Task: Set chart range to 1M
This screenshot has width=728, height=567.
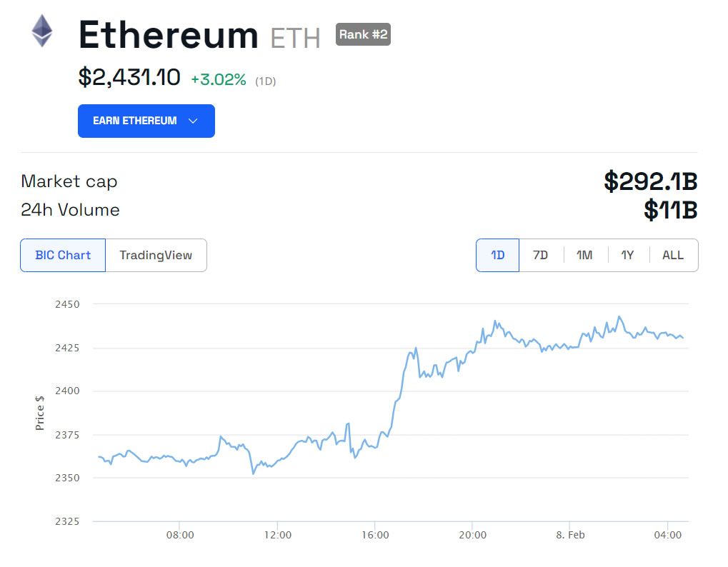Action: pyautogui.click(x=584, y=255)
